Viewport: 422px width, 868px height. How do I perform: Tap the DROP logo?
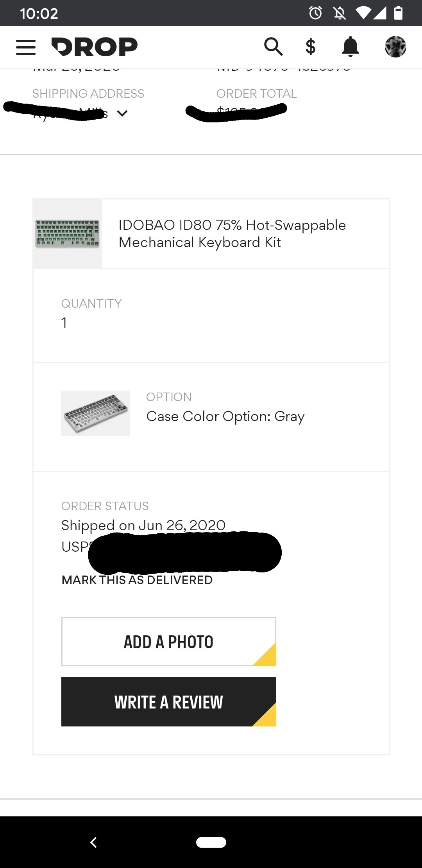point(95,47)
